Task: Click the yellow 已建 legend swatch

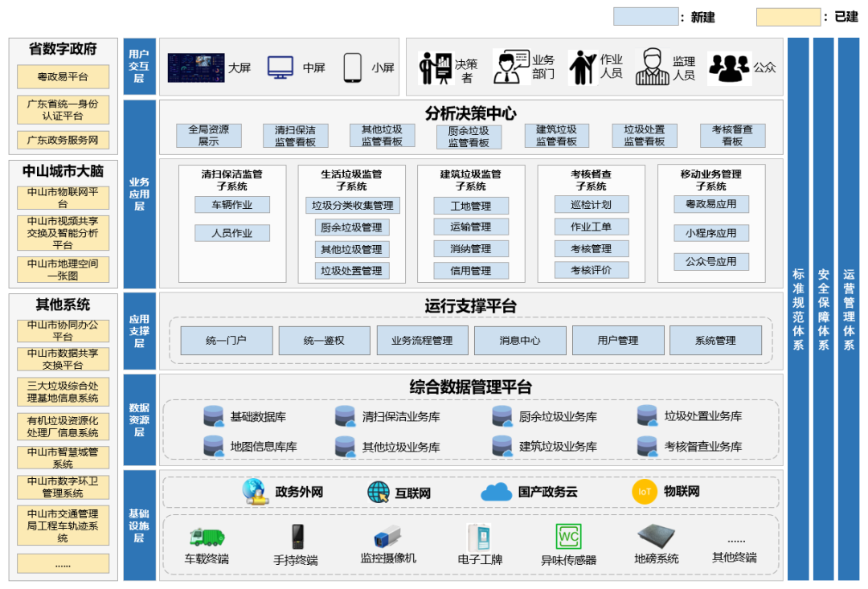Action: pos(788,17)
